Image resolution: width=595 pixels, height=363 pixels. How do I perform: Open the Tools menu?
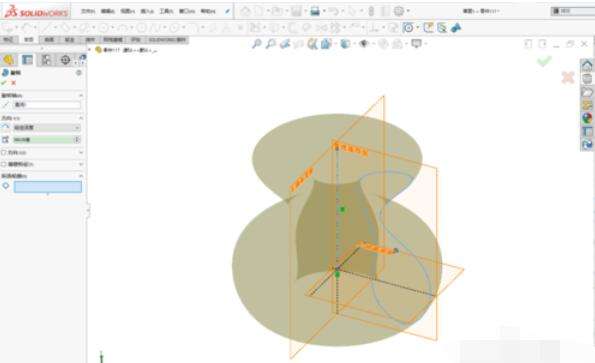click(167, 11)
